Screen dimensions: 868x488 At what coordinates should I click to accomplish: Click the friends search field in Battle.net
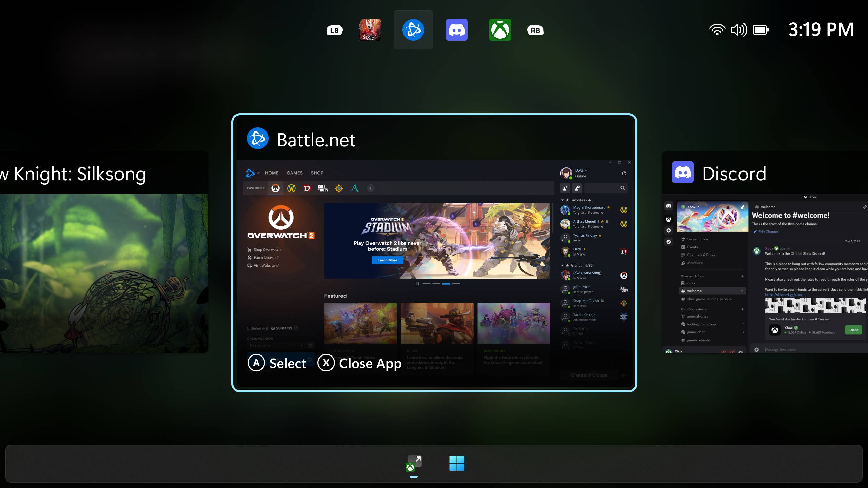605,188
